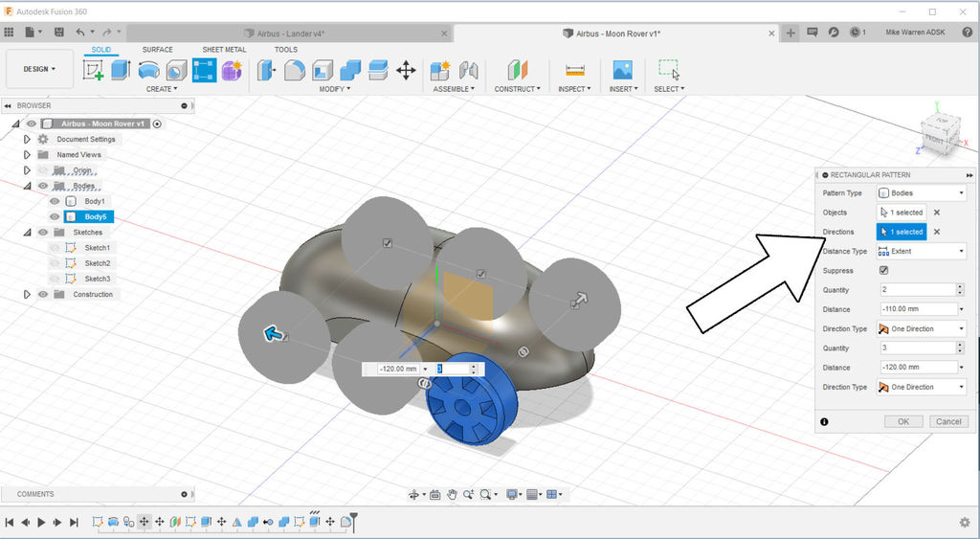
Task: Toggle visibility of Body5
Action: [x=55, y=217]
